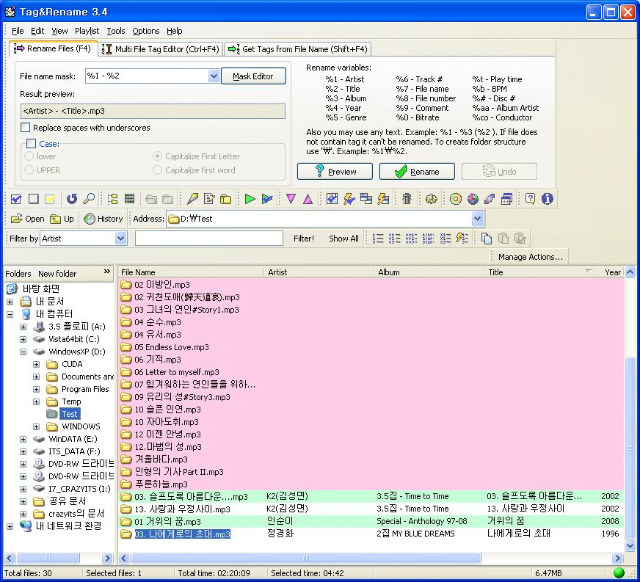Click the filter text input field
The height and width of the screenshot is (582, 640).
click(x=209, y=238)
